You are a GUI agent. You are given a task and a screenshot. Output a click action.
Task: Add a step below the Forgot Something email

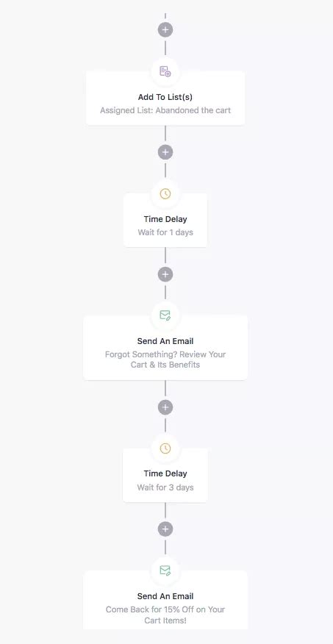pos(165,407)
